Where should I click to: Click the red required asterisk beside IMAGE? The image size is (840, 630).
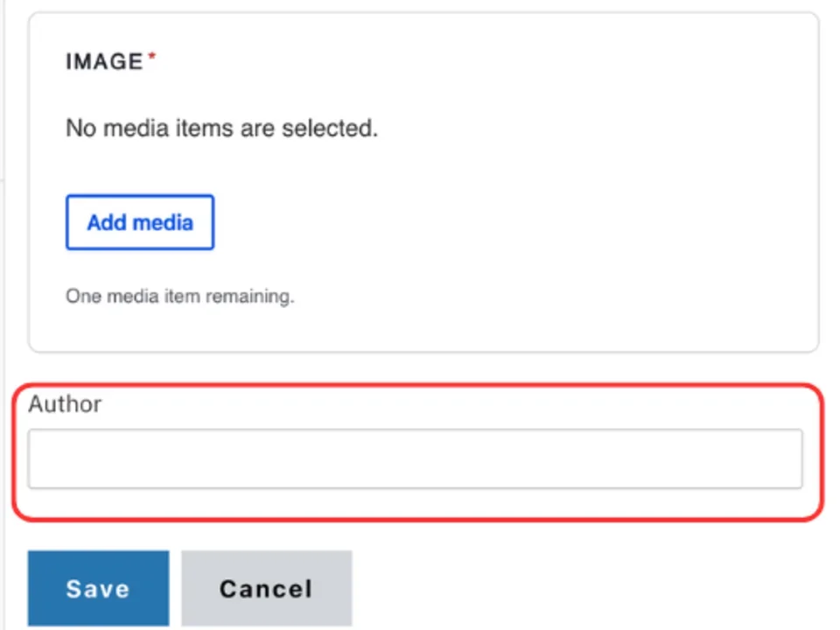coord(151,58)
